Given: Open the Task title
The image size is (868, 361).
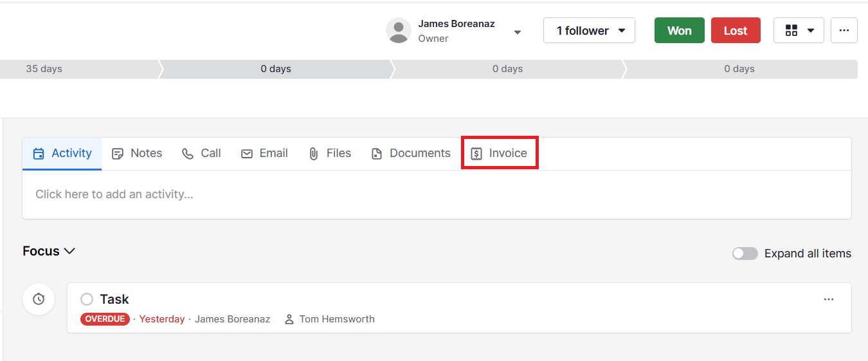Looking at the screenshot, I should point(114,299).
